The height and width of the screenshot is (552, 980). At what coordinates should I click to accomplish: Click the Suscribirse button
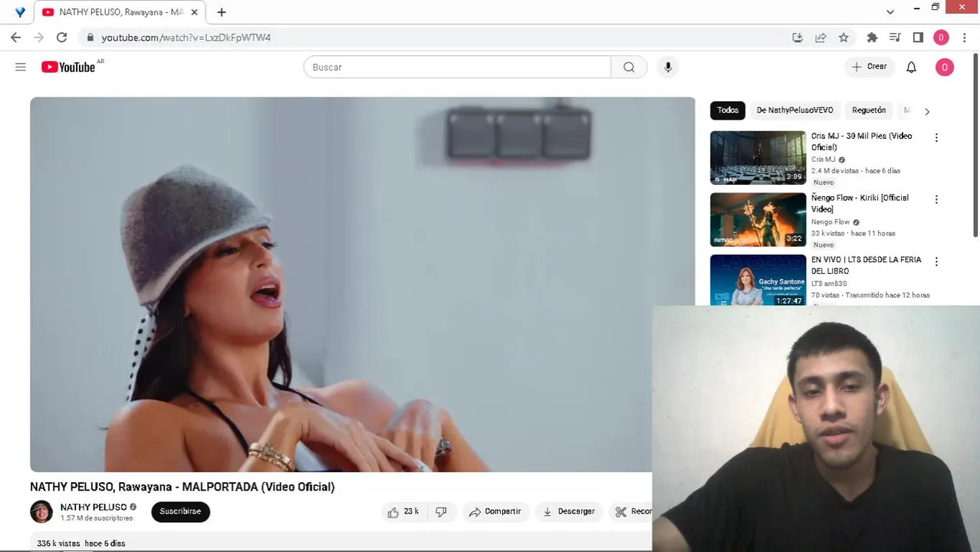click(180, 511)
